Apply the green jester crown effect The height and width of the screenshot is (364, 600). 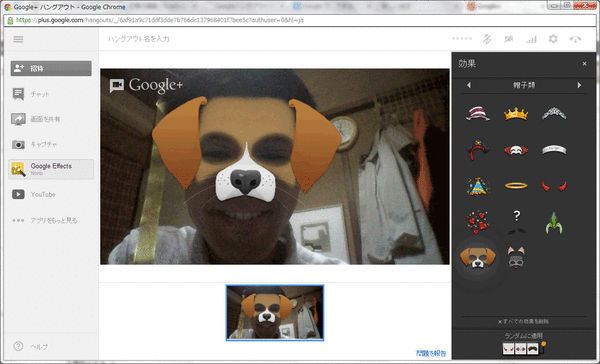(x=554, y=223)
